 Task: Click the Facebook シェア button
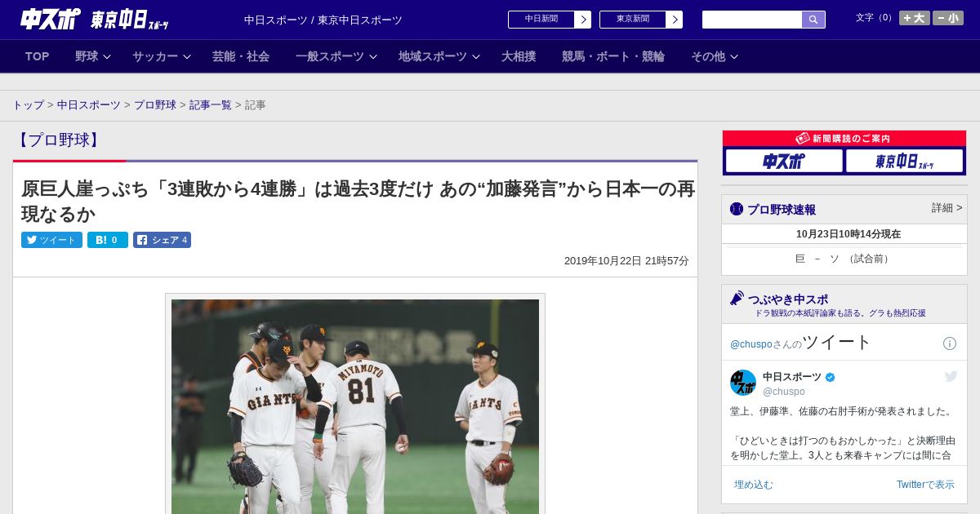(162, 240)
